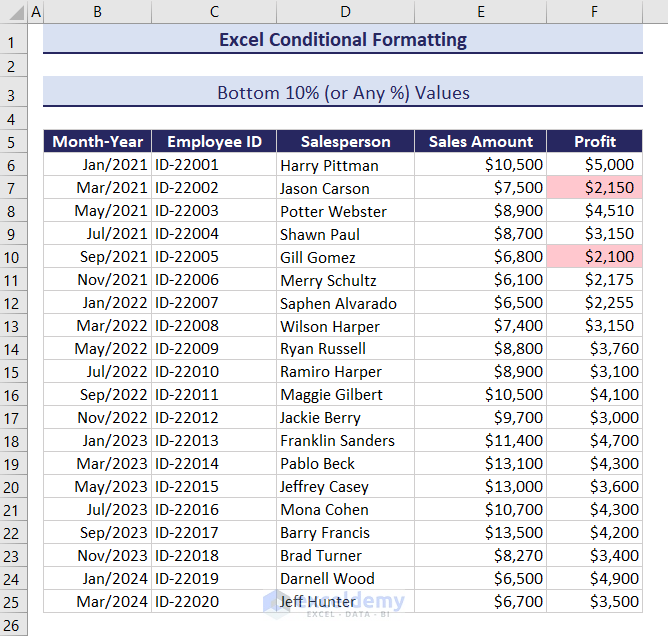Click the Employee ID header cell

(x=214, y=142)
